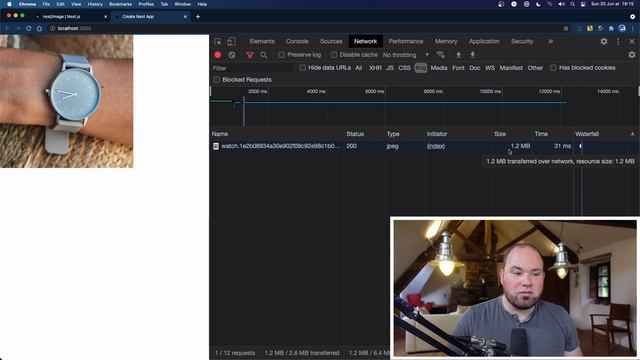Screen dimensions: 640x360
Task: Click the watch image on page
Action: point(67,101)
